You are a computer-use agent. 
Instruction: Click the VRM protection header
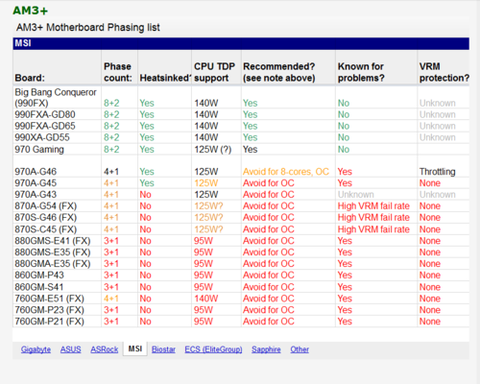coord(444,72)
